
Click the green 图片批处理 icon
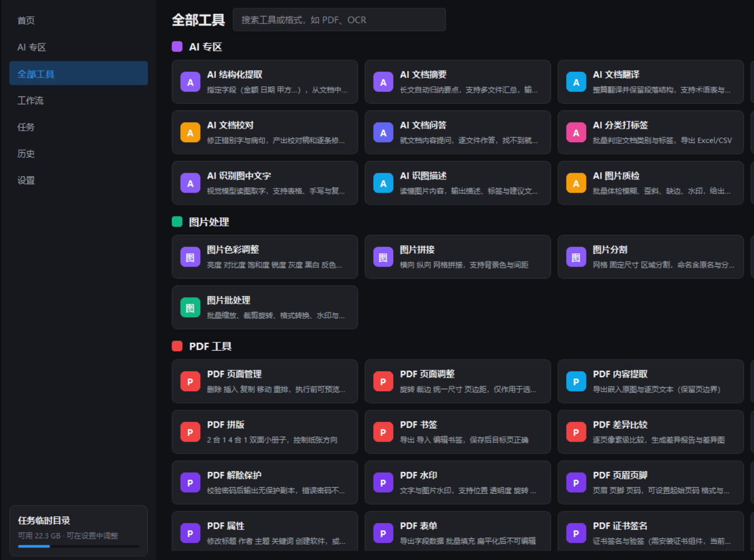pos(190,308)
